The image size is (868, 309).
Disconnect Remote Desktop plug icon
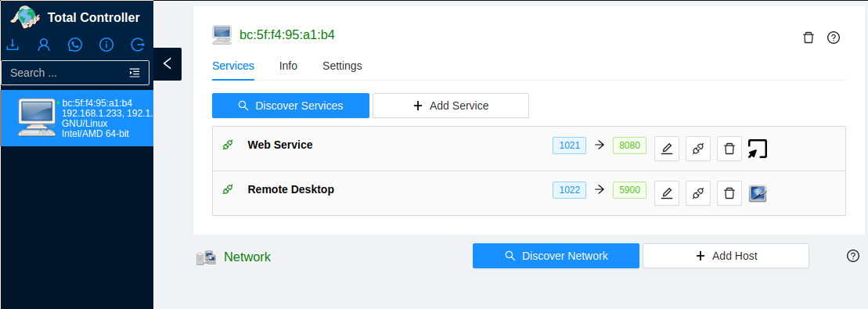698,193
